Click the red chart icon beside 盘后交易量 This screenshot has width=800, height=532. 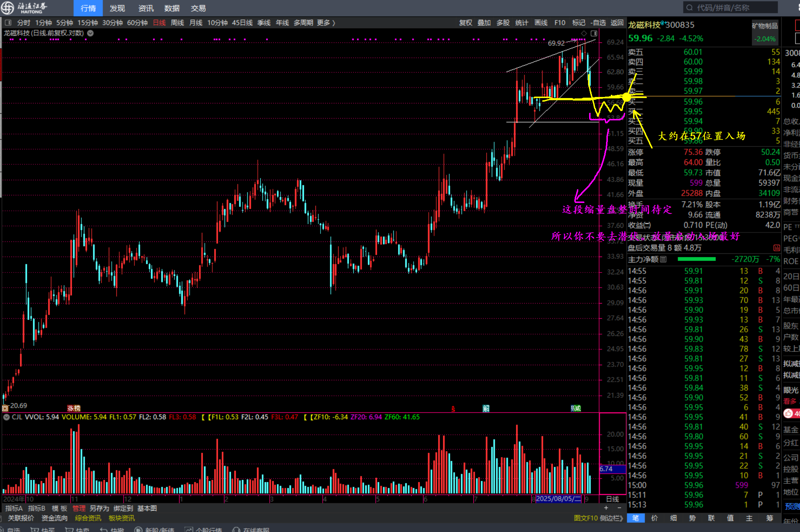tap(777, 248)
